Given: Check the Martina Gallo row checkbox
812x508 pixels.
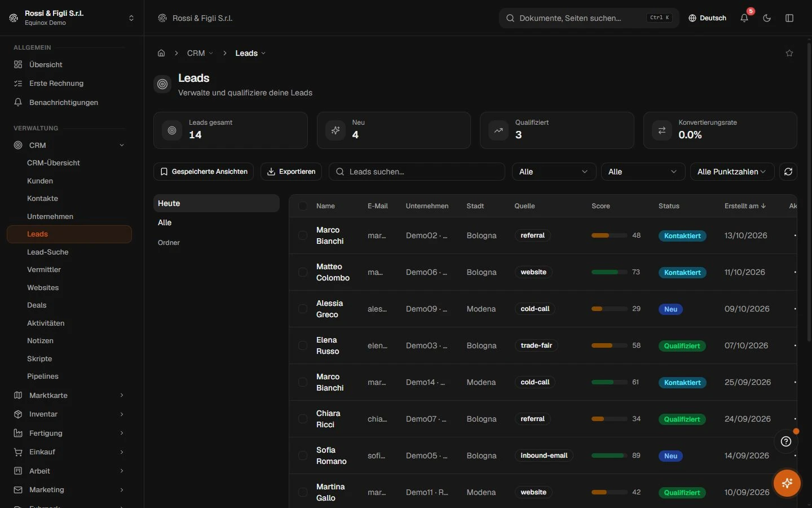Looking at the screenshot, I should click(303, 492).
